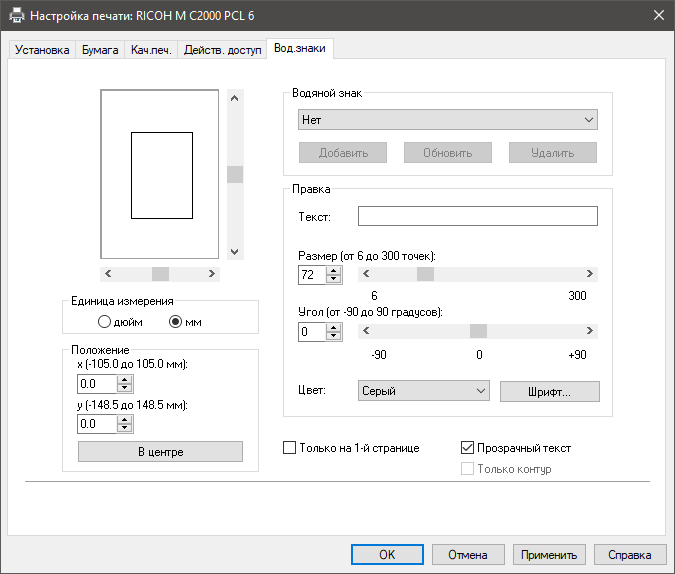Switch to the Бумага tab
This screenshot has width=675, height=574.
[x=100, y=49]
